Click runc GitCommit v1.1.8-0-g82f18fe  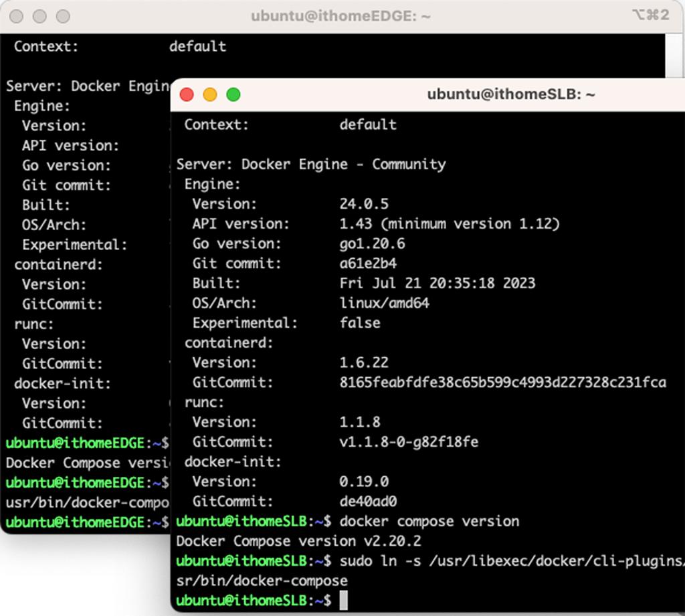tap(409, 441)
